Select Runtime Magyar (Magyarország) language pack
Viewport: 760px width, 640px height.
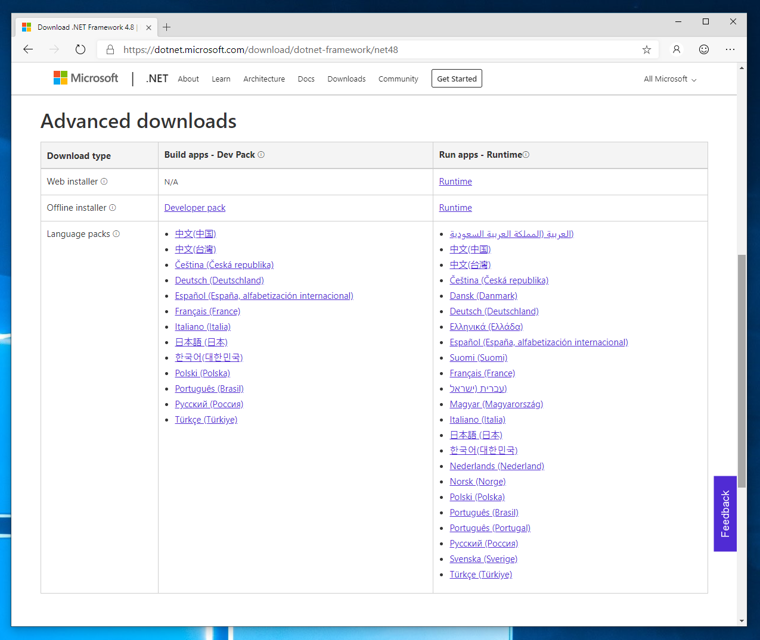(496, 404)
